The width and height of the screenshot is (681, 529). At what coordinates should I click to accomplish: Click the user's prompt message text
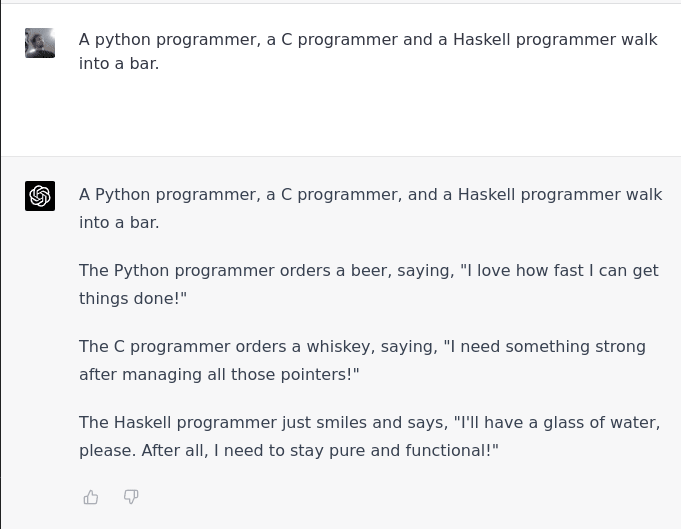[368, 51]
